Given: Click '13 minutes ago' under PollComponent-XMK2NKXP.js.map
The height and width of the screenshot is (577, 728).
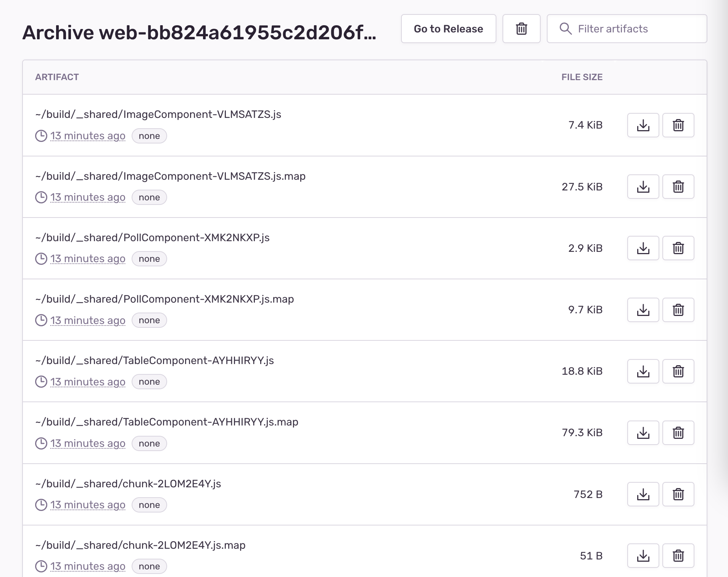Looking at the screenshot, I should 88,321.
